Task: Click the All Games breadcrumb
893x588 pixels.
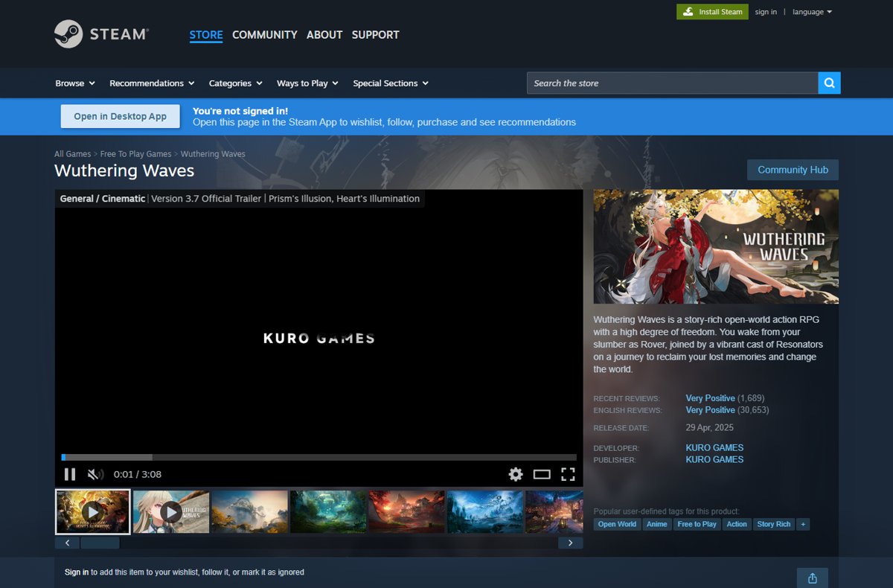Action: [x=72, y=154]
